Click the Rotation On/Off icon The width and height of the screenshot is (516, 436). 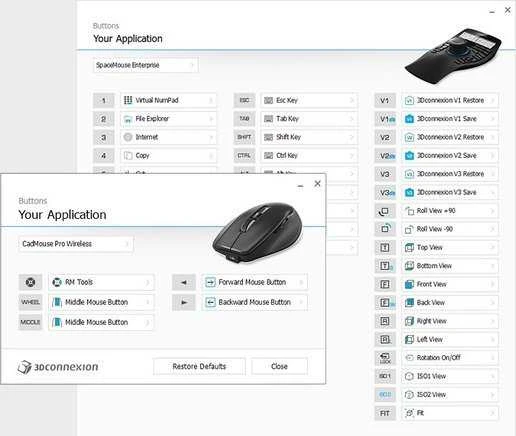coord(409,358)
